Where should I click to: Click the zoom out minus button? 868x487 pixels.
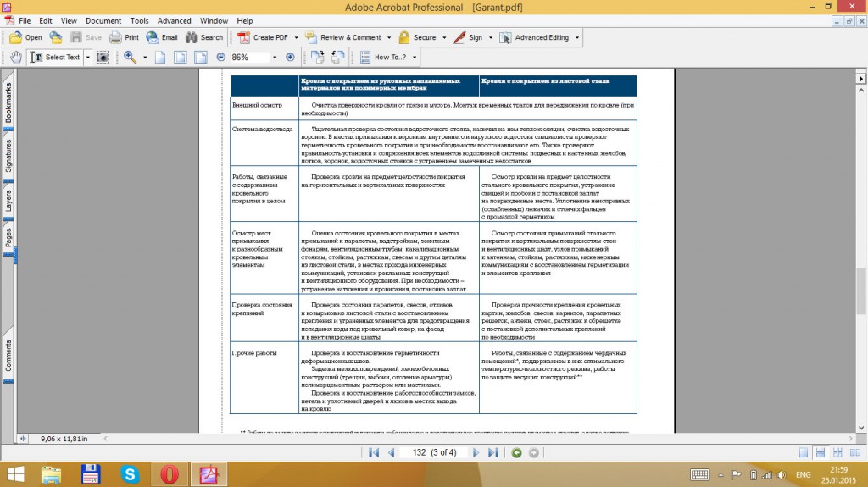[220, 57]
